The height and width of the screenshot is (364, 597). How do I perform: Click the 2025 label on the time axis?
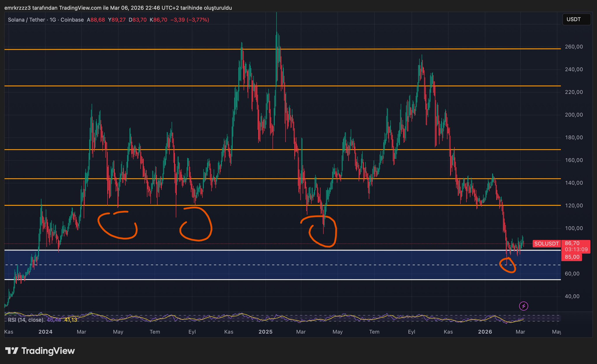(x=265, y=332)
